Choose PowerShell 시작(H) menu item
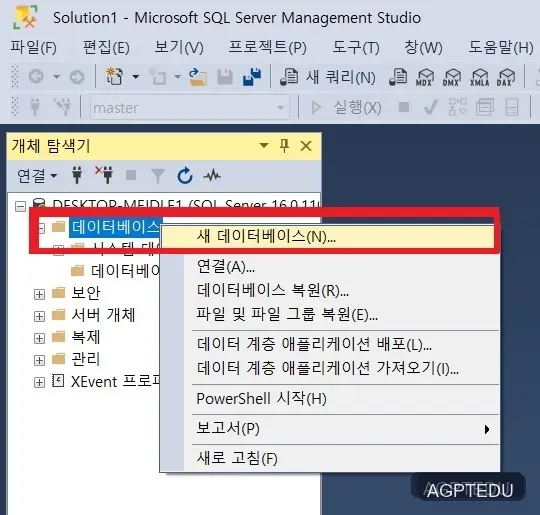Image resolution: width=540 pixels, height=515 pixels. click(x=330, y=399)
